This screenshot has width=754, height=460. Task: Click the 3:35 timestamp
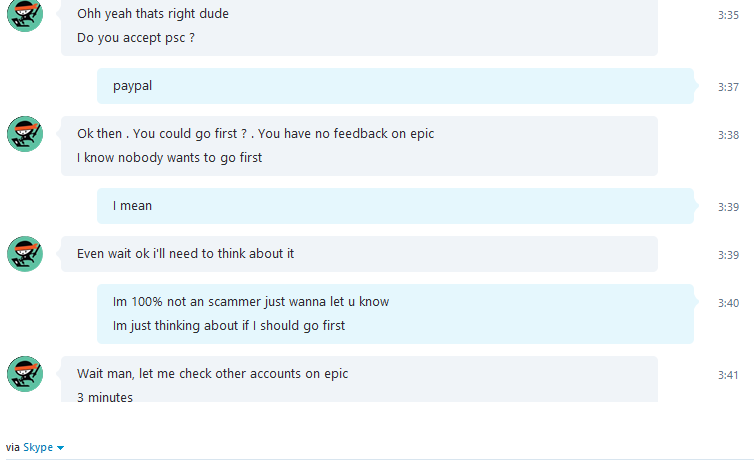[728, 15]
